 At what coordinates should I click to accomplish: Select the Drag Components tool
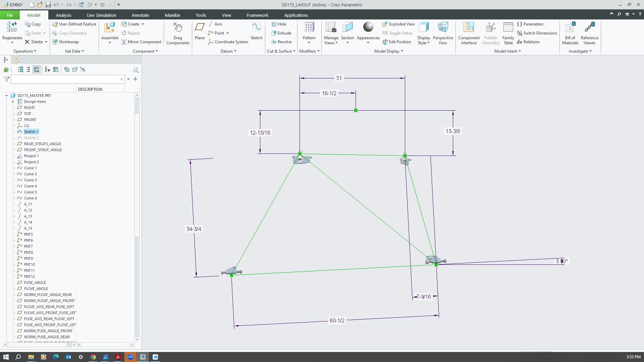[178, 28]
